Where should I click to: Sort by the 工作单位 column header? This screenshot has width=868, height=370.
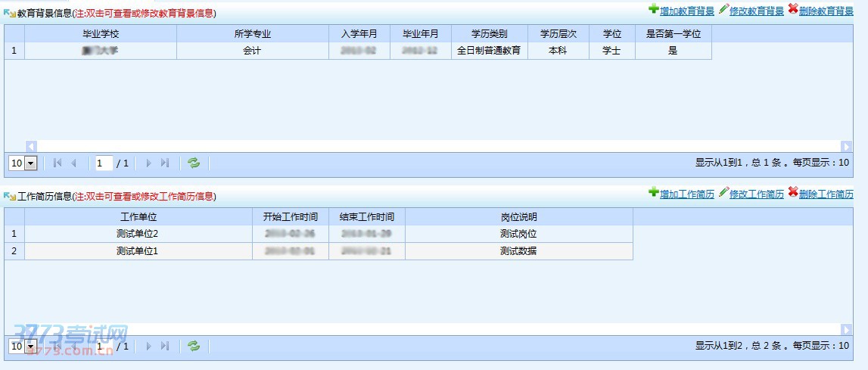138,217
